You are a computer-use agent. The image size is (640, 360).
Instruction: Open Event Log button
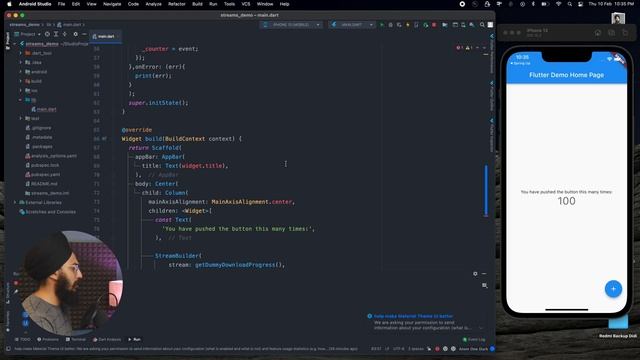[x=474, y=339]
